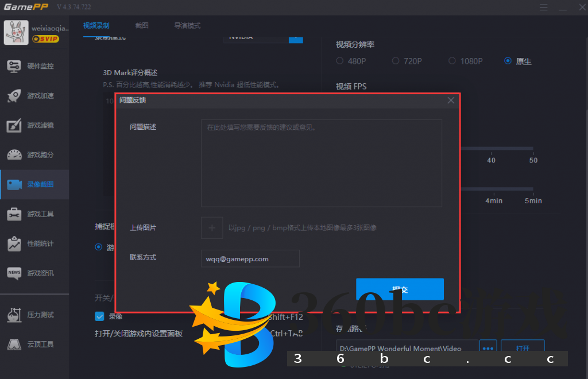The image size is (588, 379).
Task: Adjust the recording duration slider near 5min
Action: pyautogui.click(x=532, y=189)
